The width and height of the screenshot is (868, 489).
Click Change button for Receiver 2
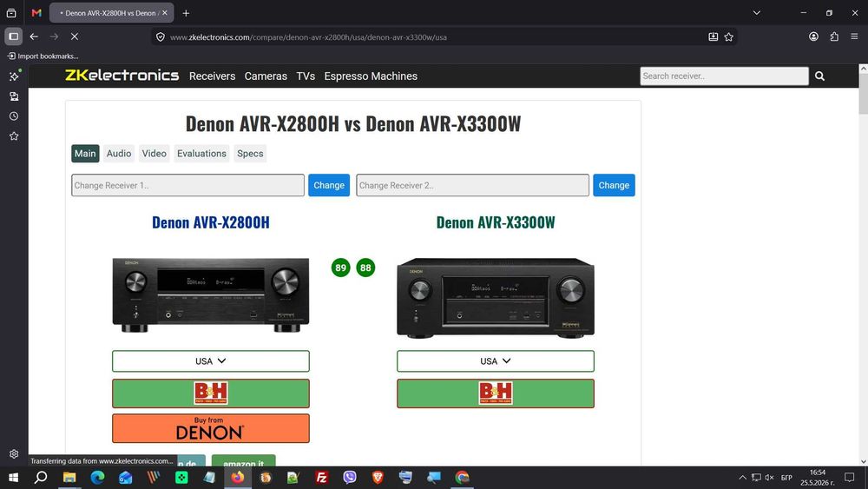[x=614, y=185]
